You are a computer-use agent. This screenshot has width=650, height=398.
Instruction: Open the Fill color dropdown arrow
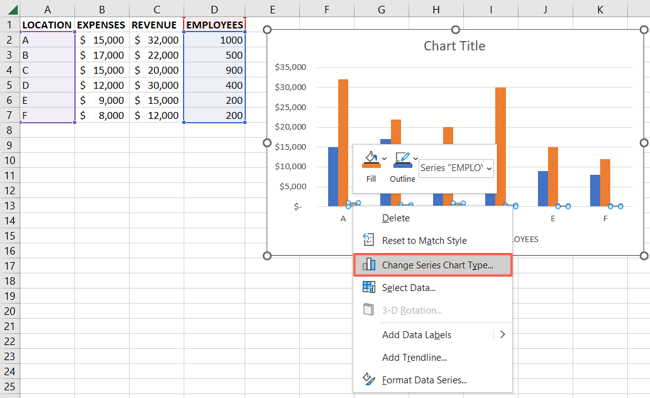(x=384, y=158)
